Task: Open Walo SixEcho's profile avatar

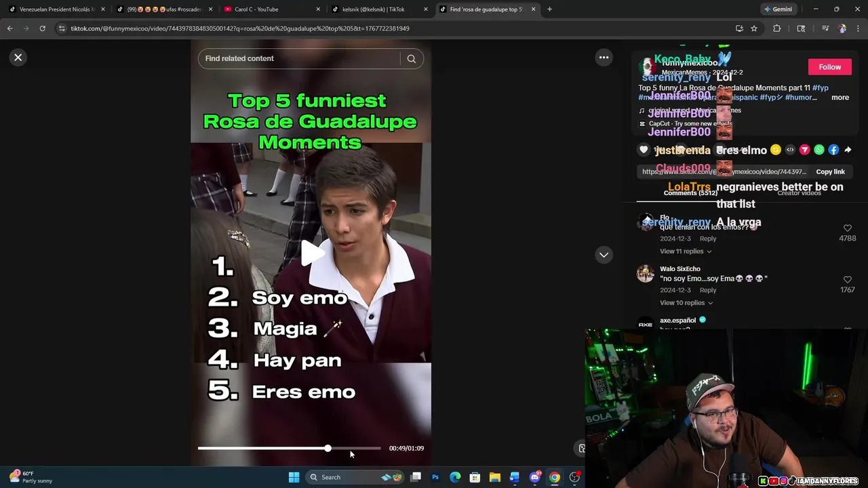Action: click(646, 273)
